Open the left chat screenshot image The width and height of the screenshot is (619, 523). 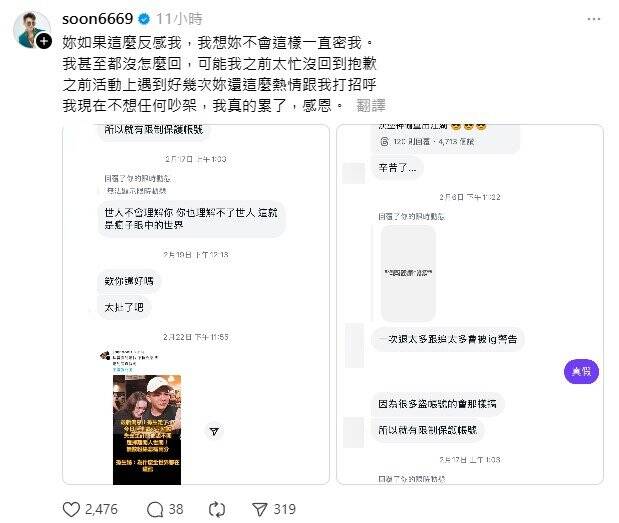click(x=196, y=304)
